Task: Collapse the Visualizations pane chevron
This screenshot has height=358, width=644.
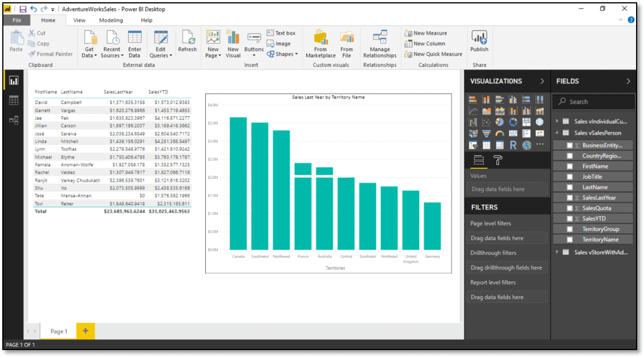Action: tap(542, 82)
